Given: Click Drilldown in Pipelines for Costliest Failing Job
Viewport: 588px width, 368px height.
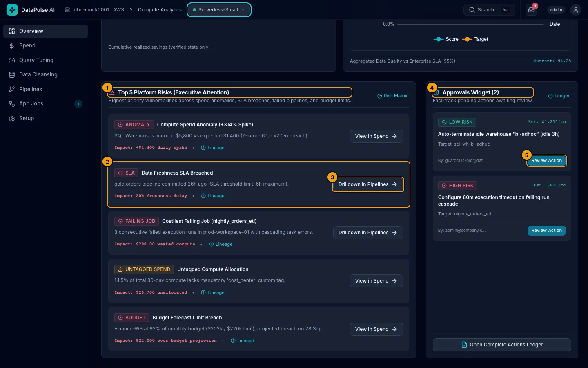Looking at the screenshot, I should point(368,233).
